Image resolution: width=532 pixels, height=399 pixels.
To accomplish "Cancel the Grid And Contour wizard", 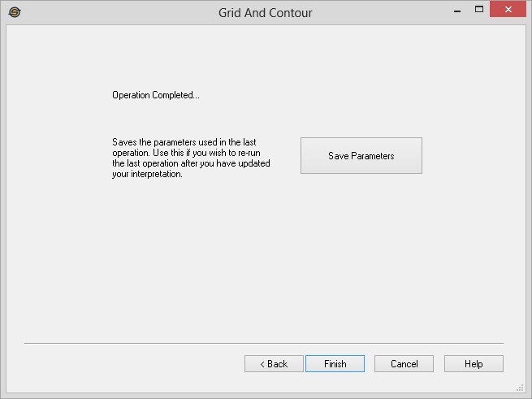I will point(404,364).
